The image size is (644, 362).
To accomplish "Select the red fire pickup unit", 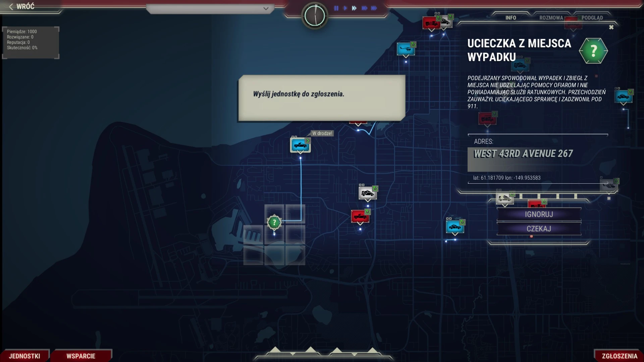I will click(360, 216).
